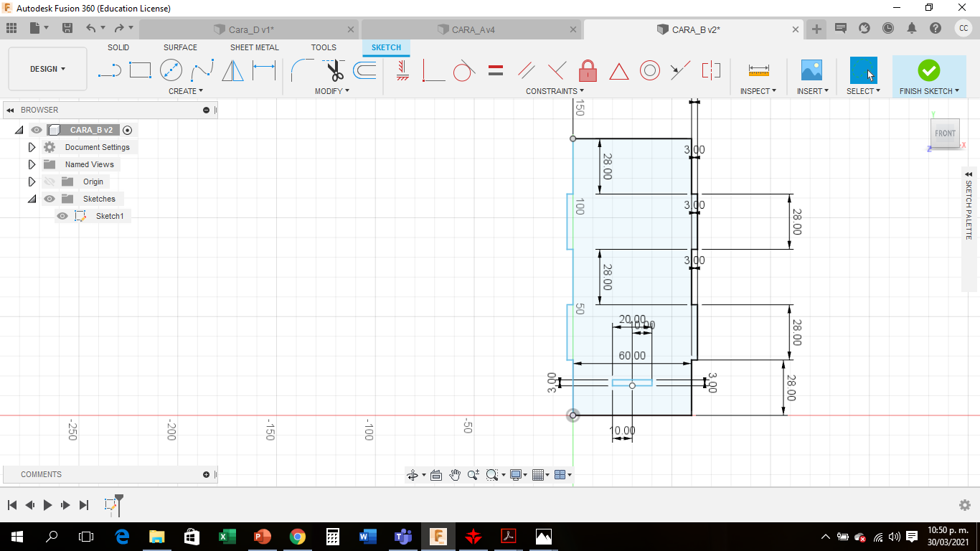The width and height of the screenshot is (980, 551).
Task: Click the FINISH SKETCH button
Action: coord(929,75)
